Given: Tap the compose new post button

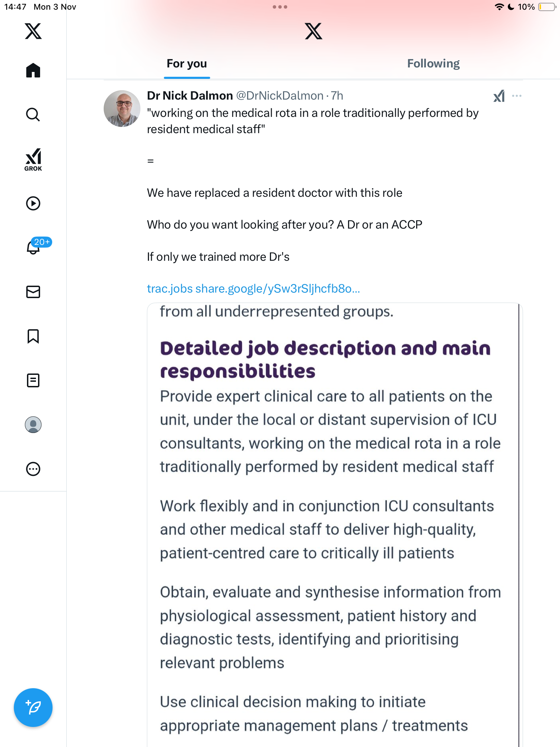Looking at the screenshot, I should [33, 708].
